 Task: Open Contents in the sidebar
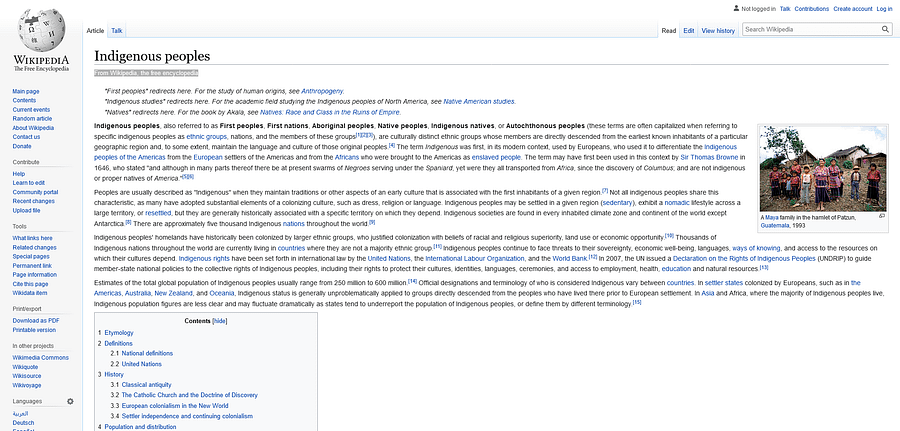pyautogui.click(x=24, y=100)
